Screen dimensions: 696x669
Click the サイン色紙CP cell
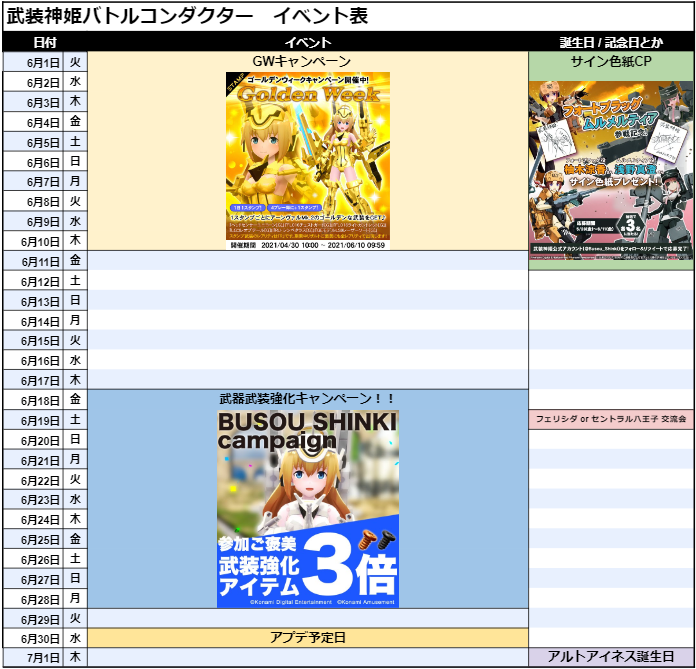(x=610, y=61)
